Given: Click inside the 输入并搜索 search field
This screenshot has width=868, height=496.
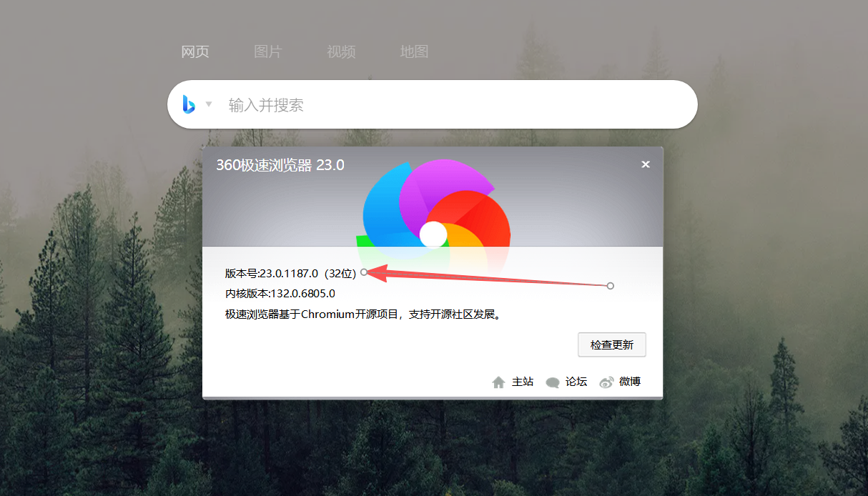Looking at the screenshot, I should click(x=429, y=104).
